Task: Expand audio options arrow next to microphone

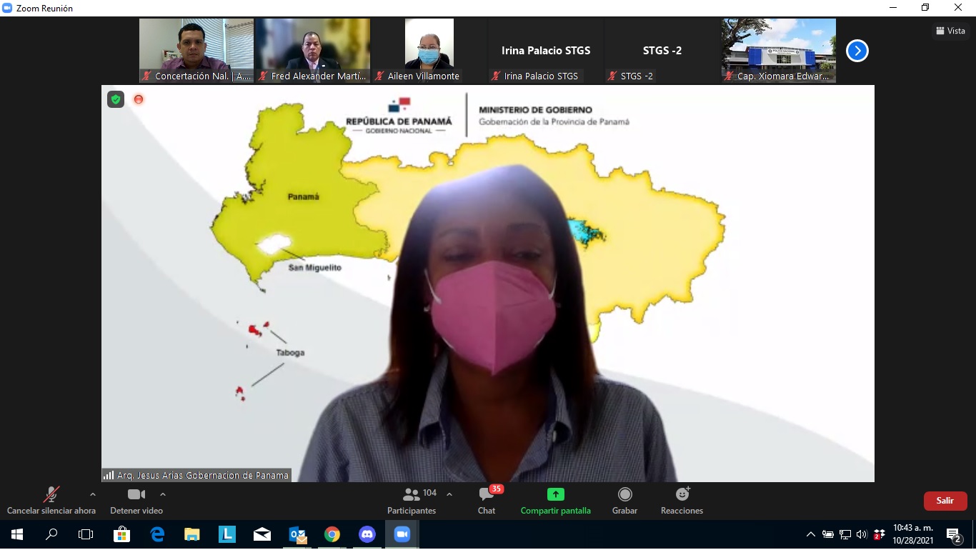Action: (92, 494)
